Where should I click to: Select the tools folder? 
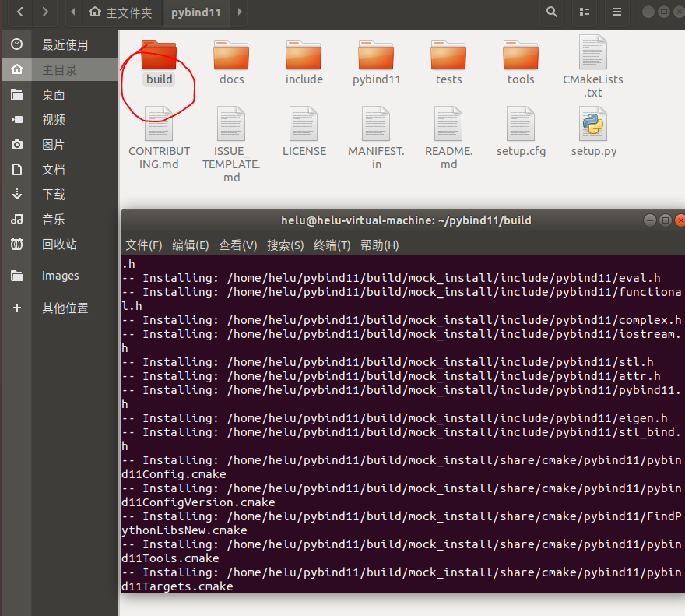pos(521,63)
